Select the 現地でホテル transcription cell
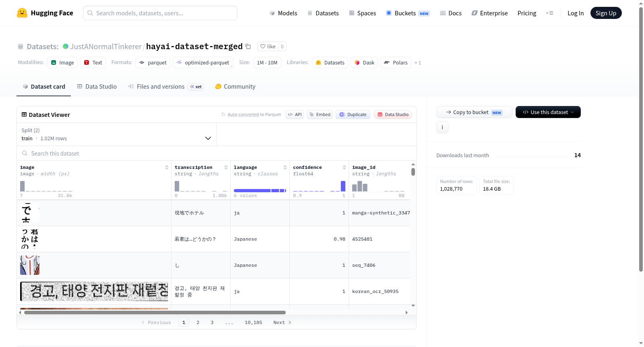Viewport: 644px width, 347px height. click(x=201, y=213)
